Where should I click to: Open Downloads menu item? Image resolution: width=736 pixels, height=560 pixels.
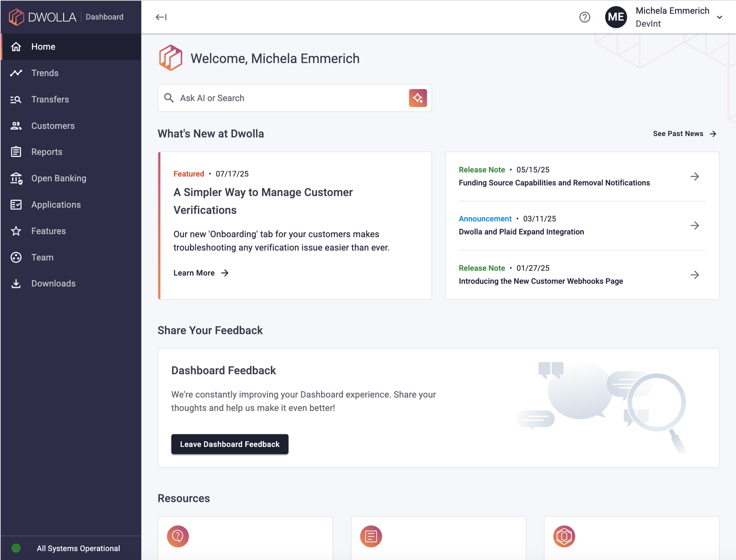click(x=71, y=283)
